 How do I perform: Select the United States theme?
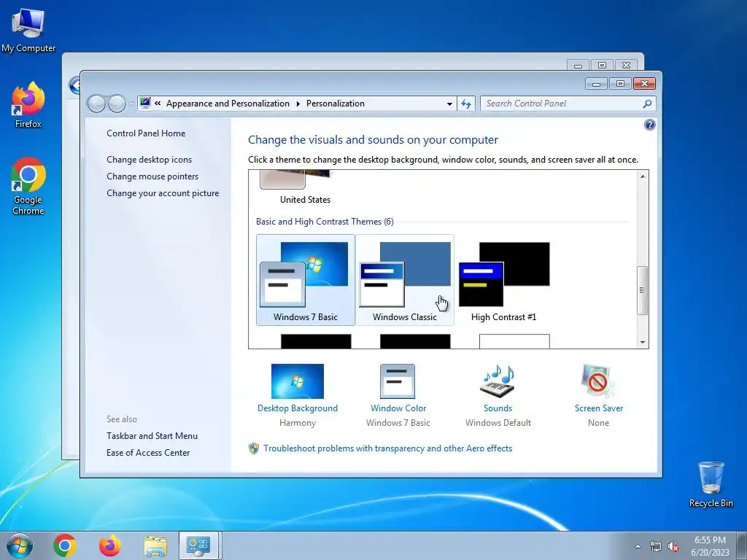click(x=305, y=188)
